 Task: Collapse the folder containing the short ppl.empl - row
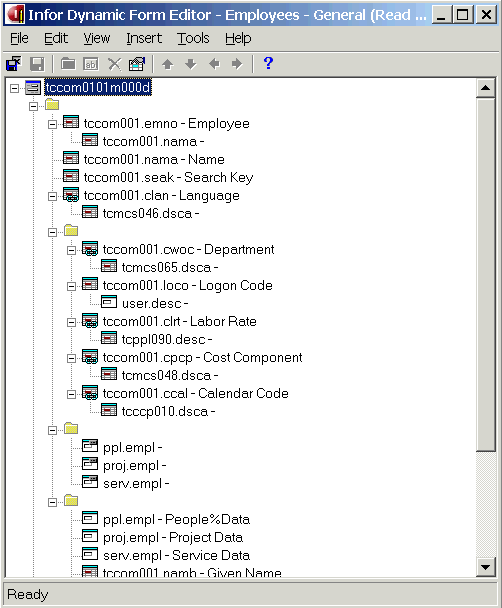52,430
